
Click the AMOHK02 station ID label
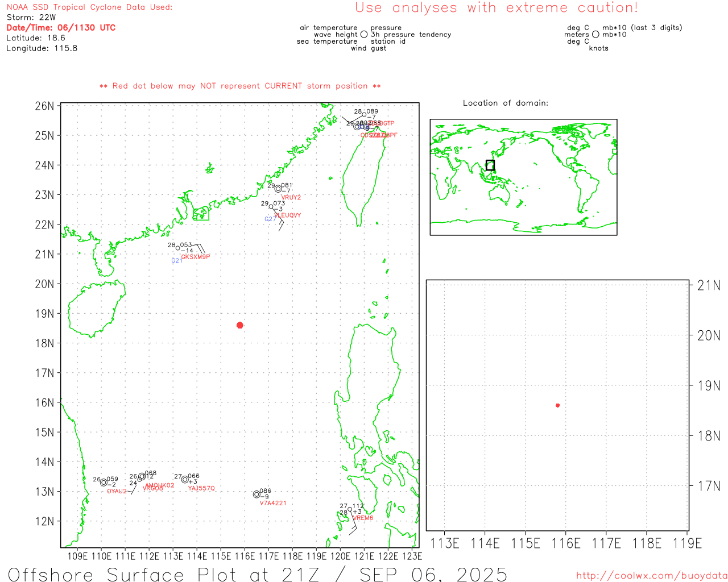160,486
